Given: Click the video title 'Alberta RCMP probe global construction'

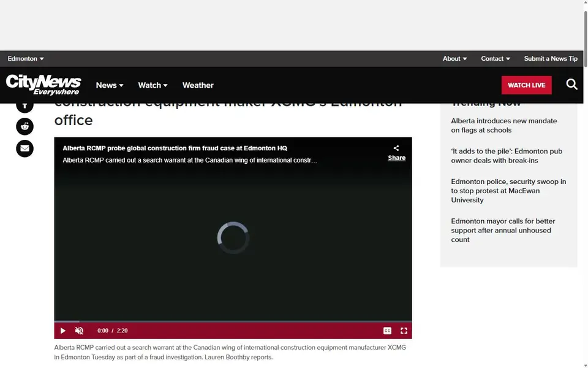Looking at the screenshot, I should click(175, 148).
